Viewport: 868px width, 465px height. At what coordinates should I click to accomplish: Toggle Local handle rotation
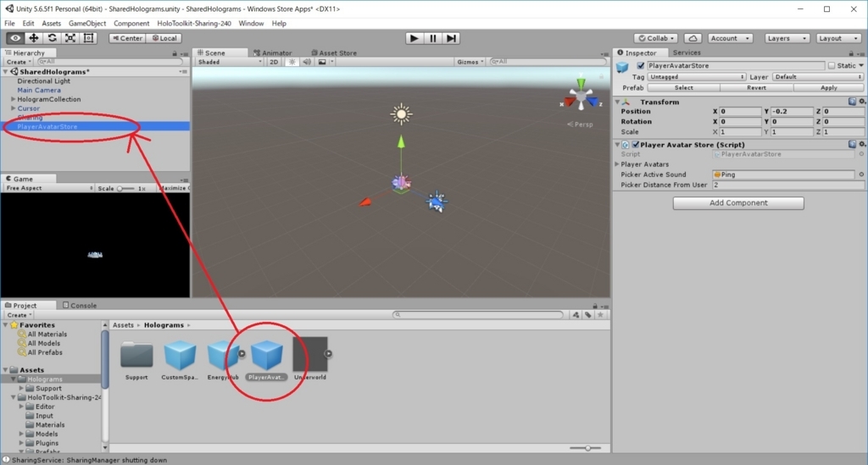coord(164,38)
